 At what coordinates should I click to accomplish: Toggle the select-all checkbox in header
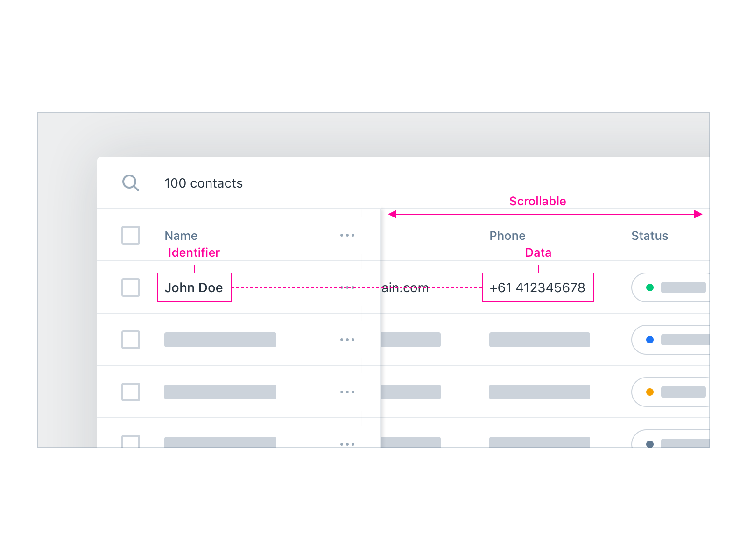[131, 235]
